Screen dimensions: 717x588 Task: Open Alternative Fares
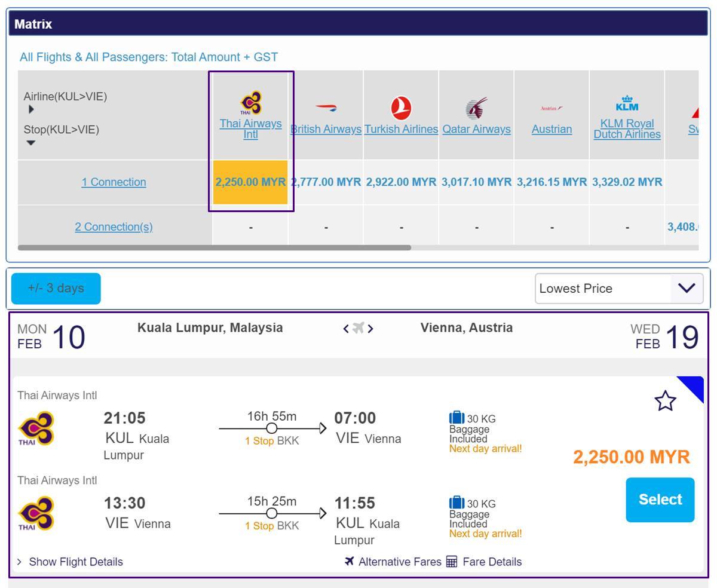click(400, 562)
